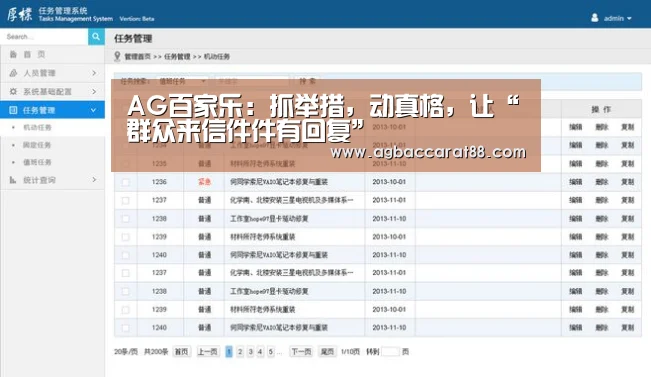Screen dimensions: 651x377
Task: Click the 尾页 pagination button
Action: click(327, 352)
